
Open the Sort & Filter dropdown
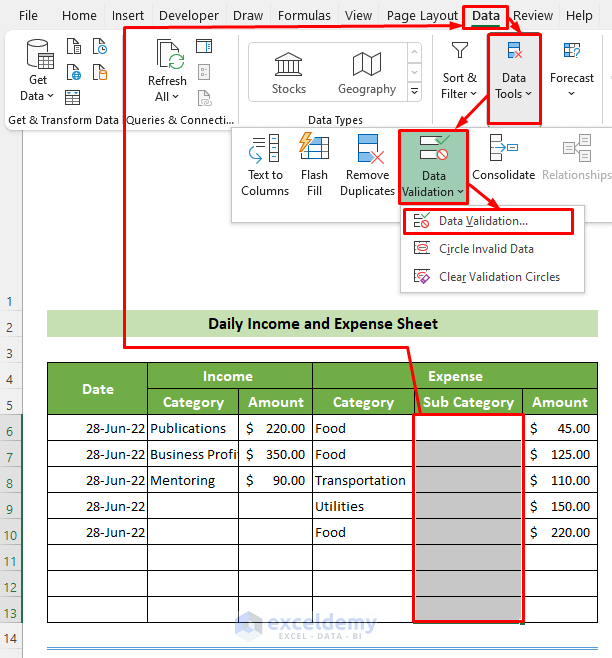[459, 70]
